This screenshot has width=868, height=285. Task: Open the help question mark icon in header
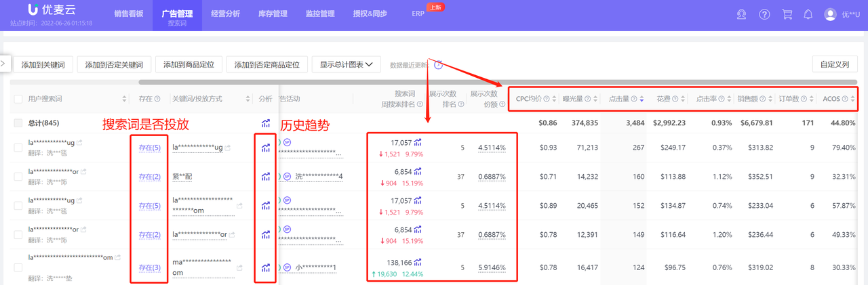click(x=764, y=14)
